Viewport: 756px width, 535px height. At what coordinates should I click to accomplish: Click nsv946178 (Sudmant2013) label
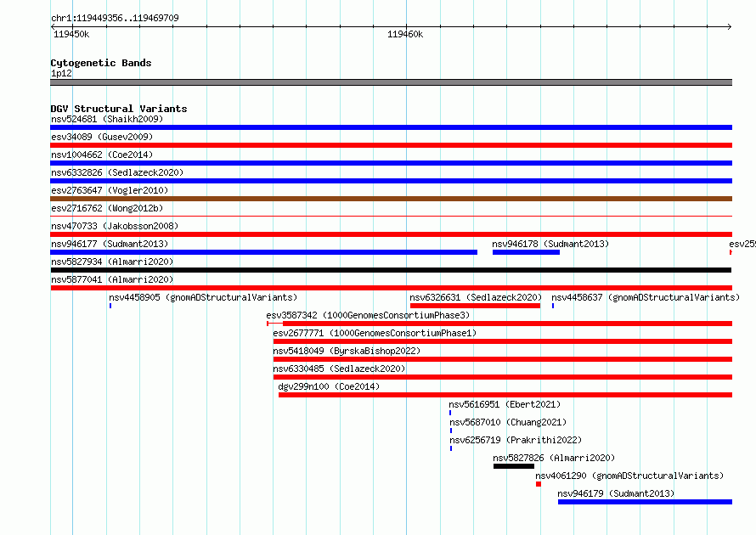(x=550, y=244)
